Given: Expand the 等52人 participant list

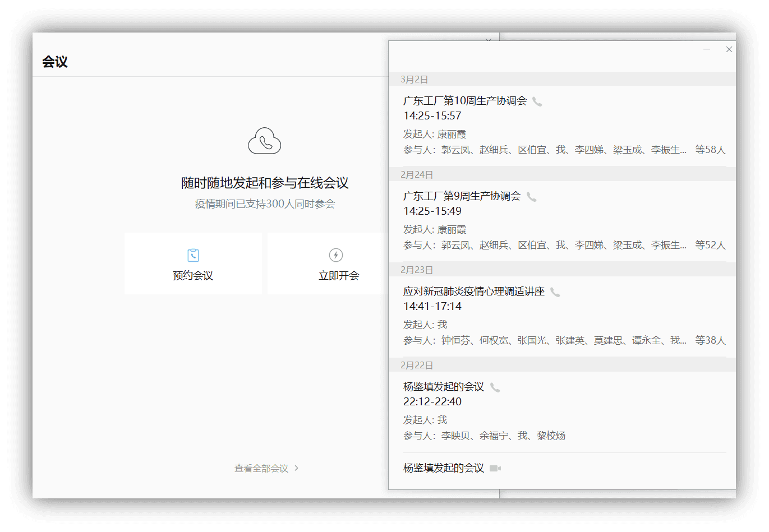Looking at the screenshot, I should point(710,245).
